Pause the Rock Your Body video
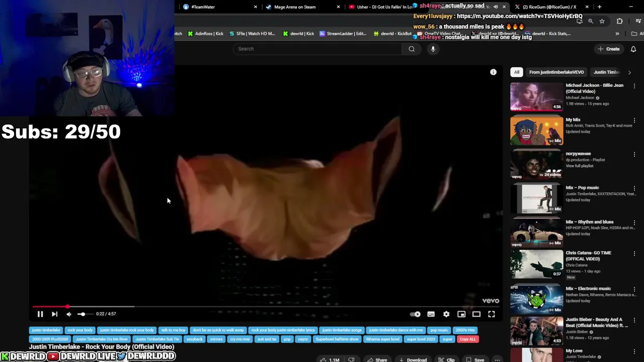 [x=40, y=314]
